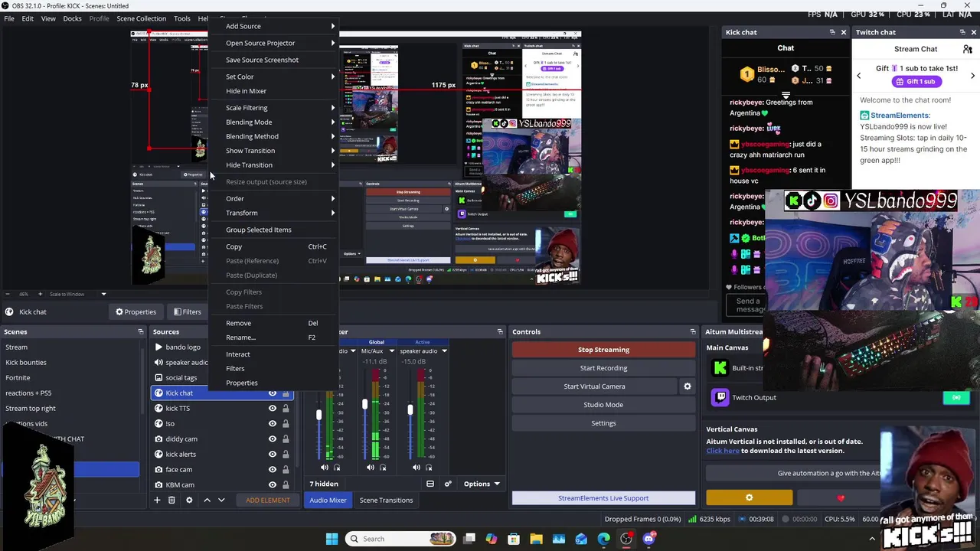This screenshot has width=980, height=551.
Task: Hide the !so source
Action: tap(272, 423)
